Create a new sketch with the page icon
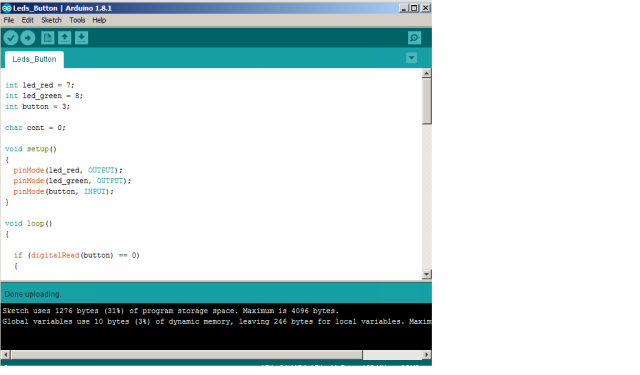The width and height of the screenshot is (640, 375). [47, 38]
